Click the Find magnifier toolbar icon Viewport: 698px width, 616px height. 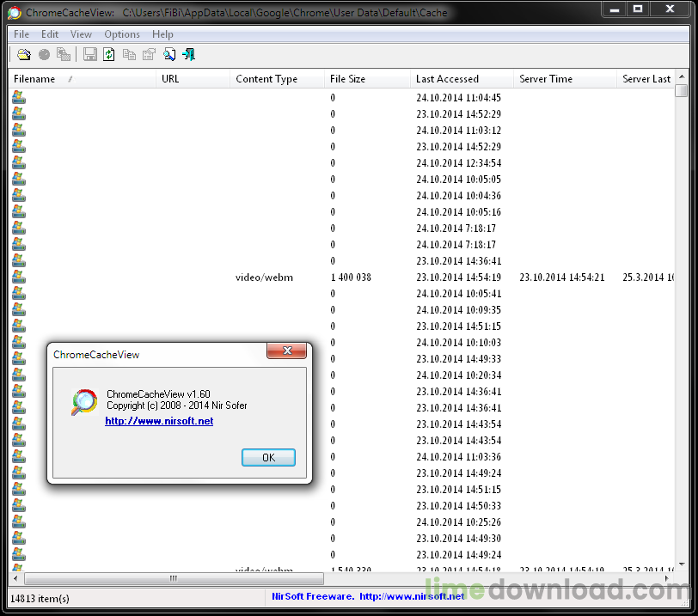(169, 54)
